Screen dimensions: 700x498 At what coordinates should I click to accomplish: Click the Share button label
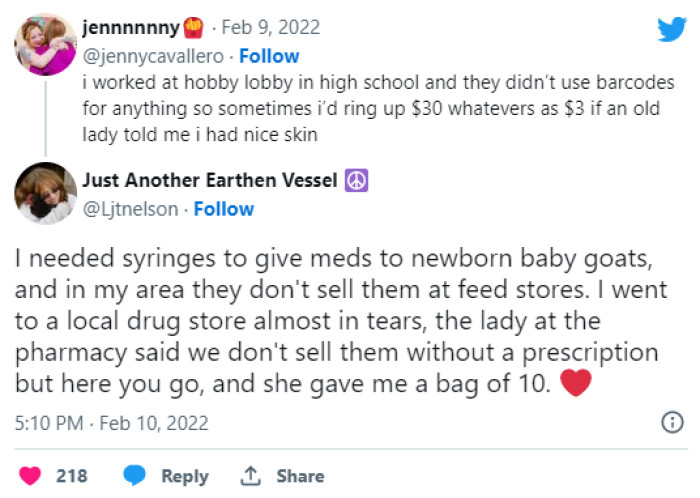300,476
